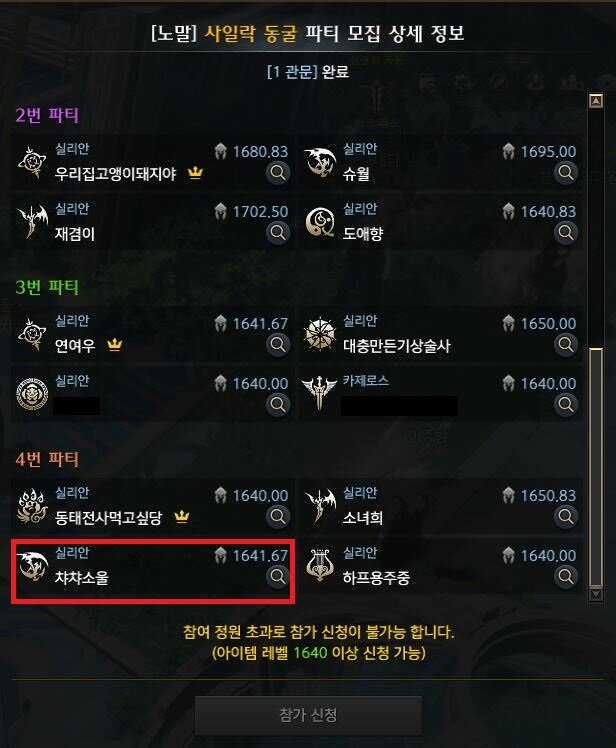Click scrollbar up arrow
This screenshot has width=616, height=748.
596,101
